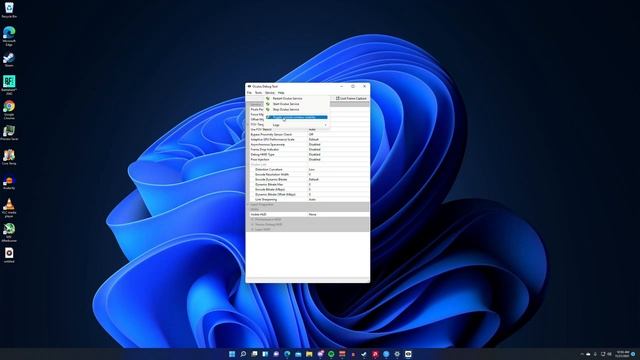Change Frame Drop Indicator value
This screenshot has width=640, height=360.
[338, 149]
